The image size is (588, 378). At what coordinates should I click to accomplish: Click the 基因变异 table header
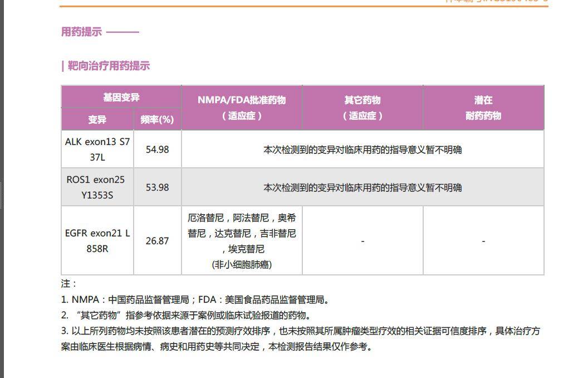pyautogui.click(x=121, y=97)
